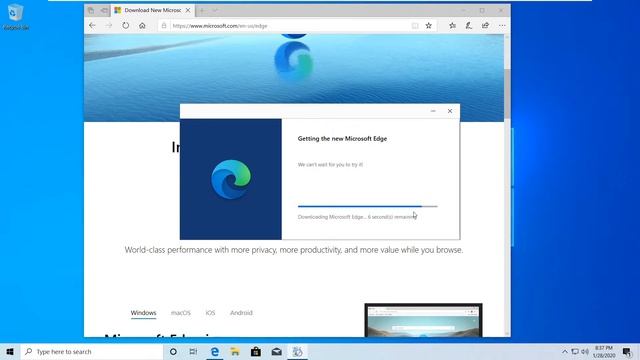Click the network icon in system tray
Screen dimensions: 640x360
(575, 352)
